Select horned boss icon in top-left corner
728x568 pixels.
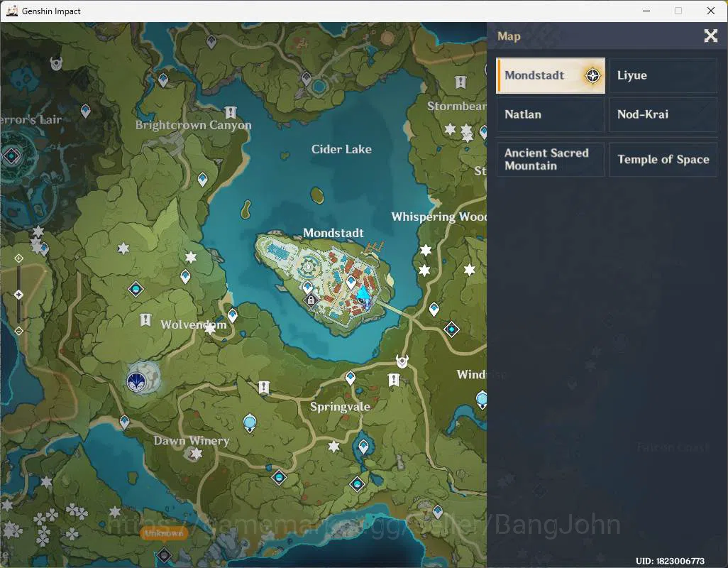(56, 63)
